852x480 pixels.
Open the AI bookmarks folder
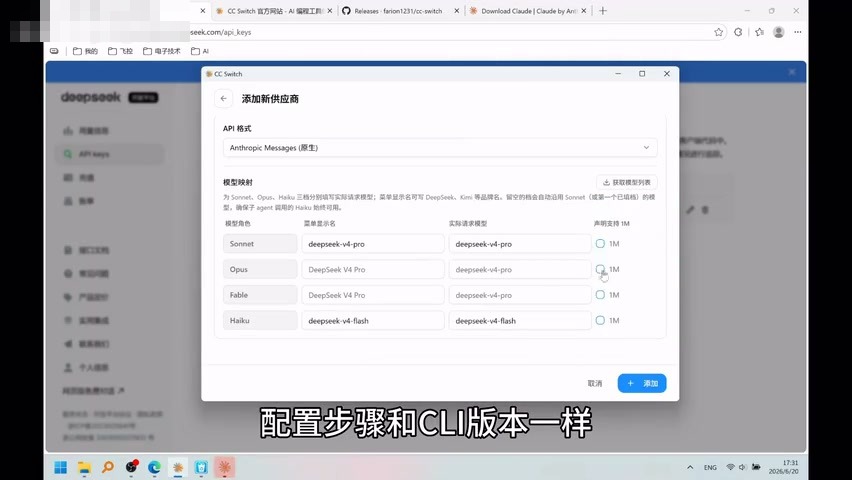coord(200,51)
